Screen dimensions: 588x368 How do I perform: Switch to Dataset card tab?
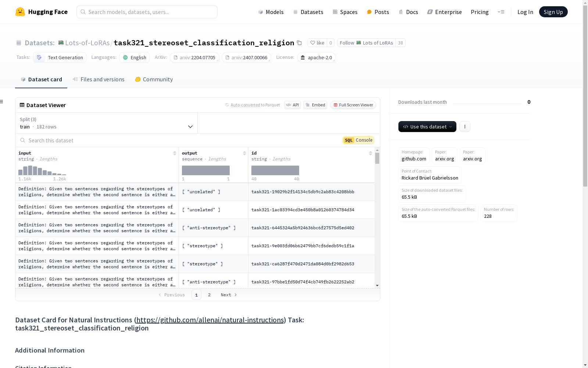point(41,79)
